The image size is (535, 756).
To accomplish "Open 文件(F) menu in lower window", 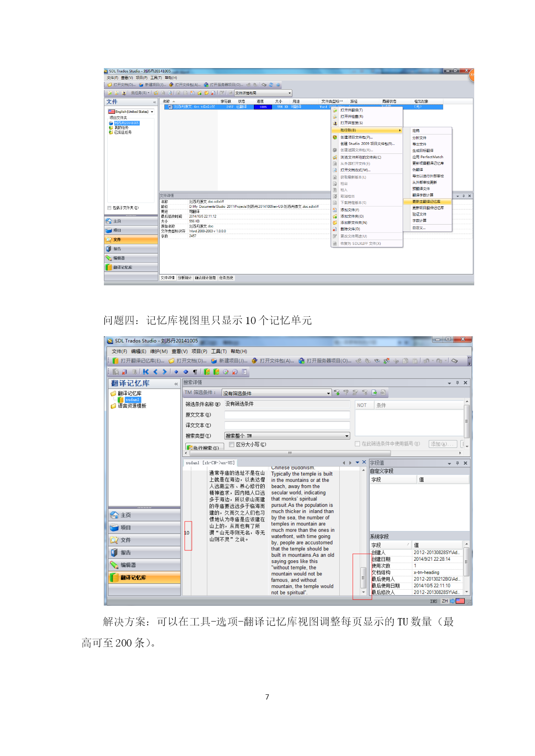I will [x=119, y=351].
